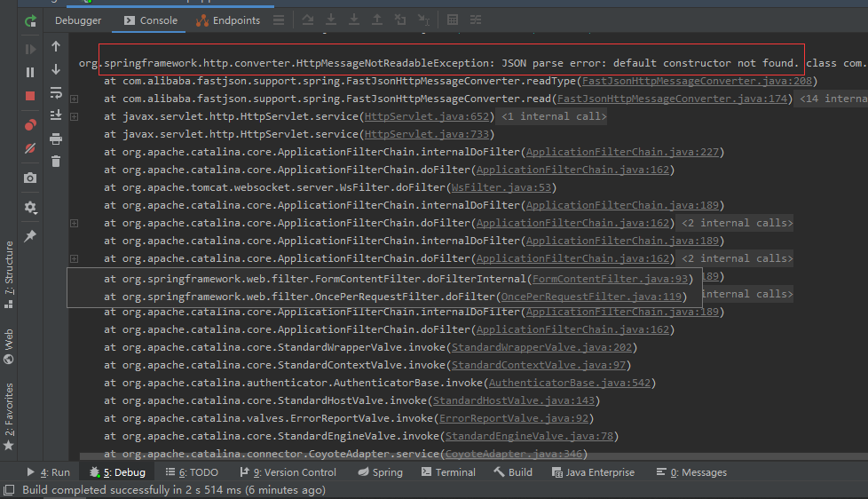Expand the FastJsonHttpMessageConverter.read internal calls
Screen dimensions: 868x499
coord(75,99)
